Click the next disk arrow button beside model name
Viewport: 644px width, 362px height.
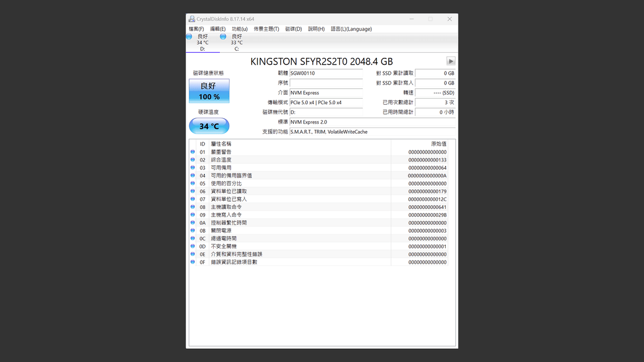451,61
